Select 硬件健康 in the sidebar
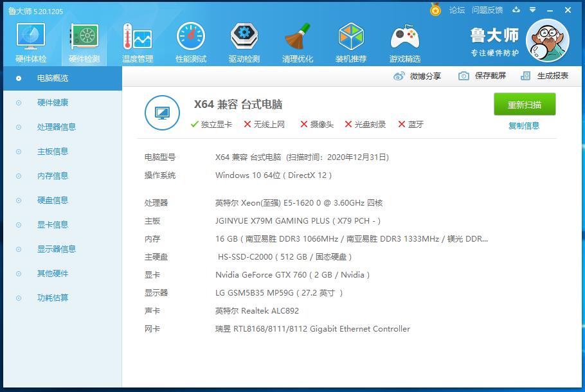This screenshot has width=585, height=392. (x=53, y=103)
